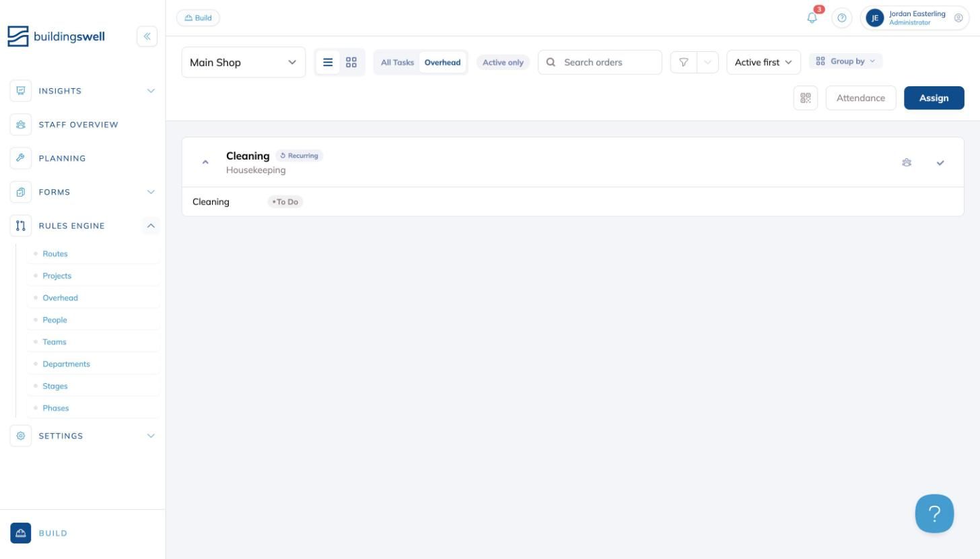The height and width of the screenshot is (559, 980).
Task: Click the Settings gear icon
Action: click(21, 436)
